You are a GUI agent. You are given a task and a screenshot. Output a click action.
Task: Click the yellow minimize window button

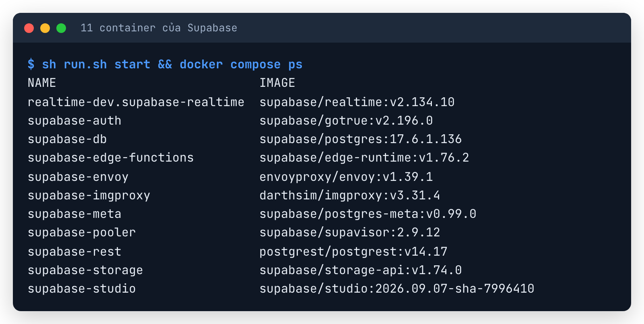(45, 28)
